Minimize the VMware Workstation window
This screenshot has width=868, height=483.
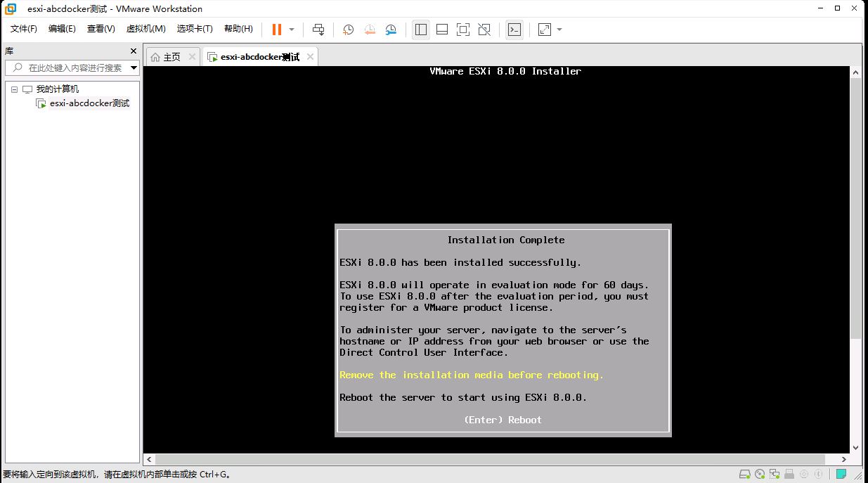pos(820,8)
